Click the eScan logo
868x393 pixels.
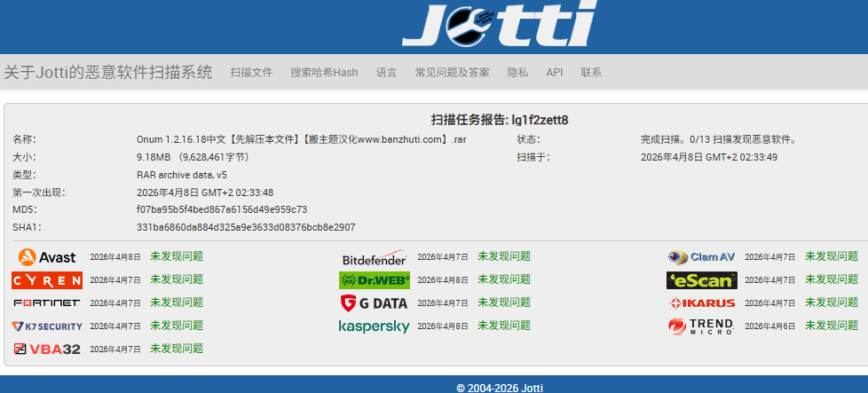(x=701, y=280)
